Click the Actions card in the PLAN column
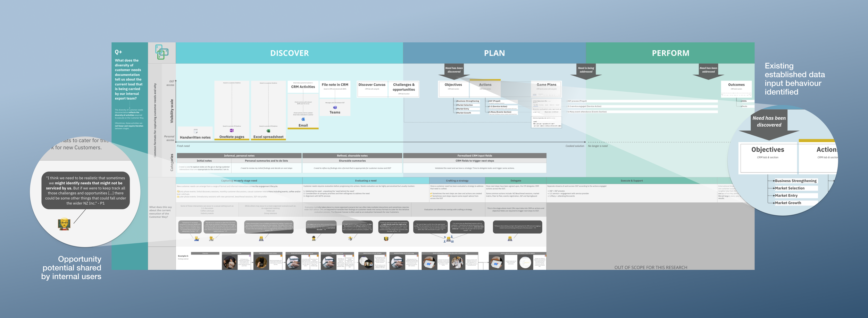The height and width of the screenshot is (318, 868). click(x=485, y=88)
